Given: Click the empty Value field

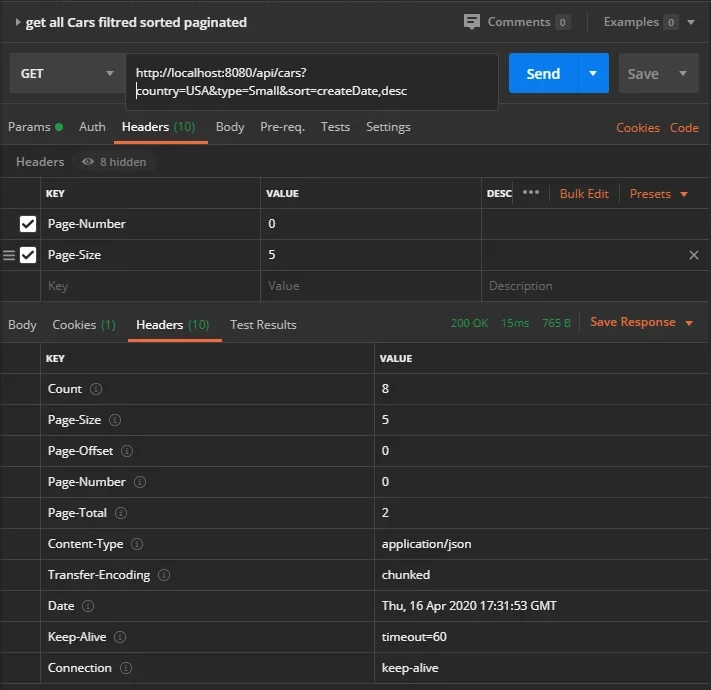Looking at the screenshot, I should (x=371, y=286).
